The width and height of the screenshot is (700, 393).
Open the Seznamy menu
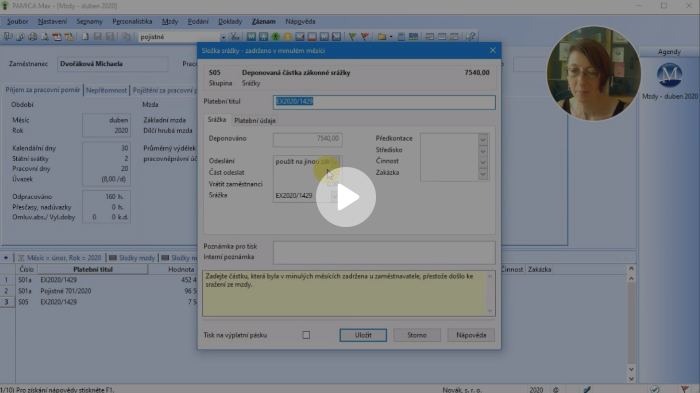(x=89, y=21)
